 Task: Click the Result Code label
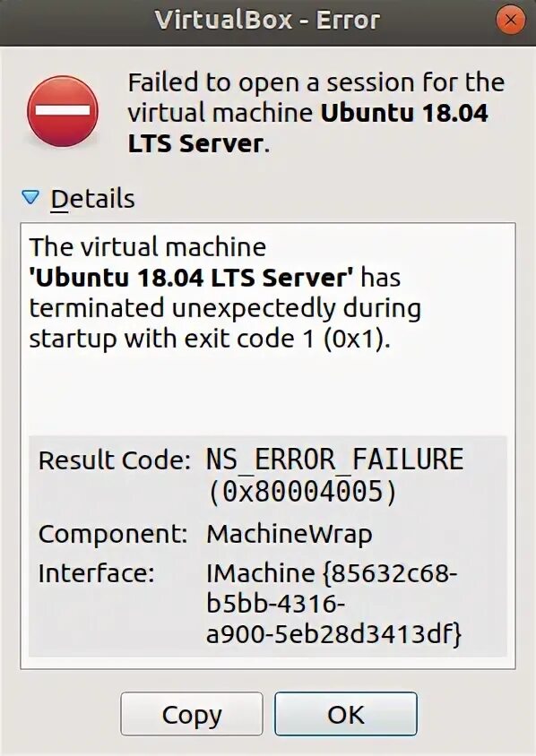[115, 460]
